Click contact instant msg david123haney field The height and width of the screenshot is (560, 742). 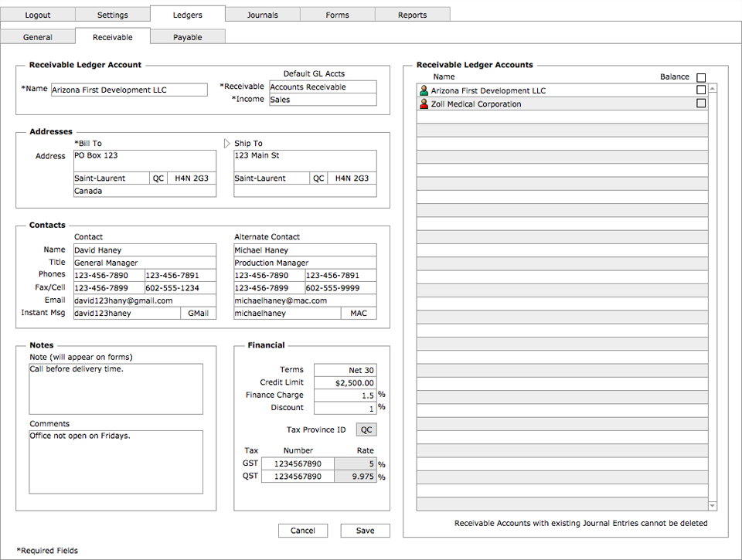click(127, 313)
